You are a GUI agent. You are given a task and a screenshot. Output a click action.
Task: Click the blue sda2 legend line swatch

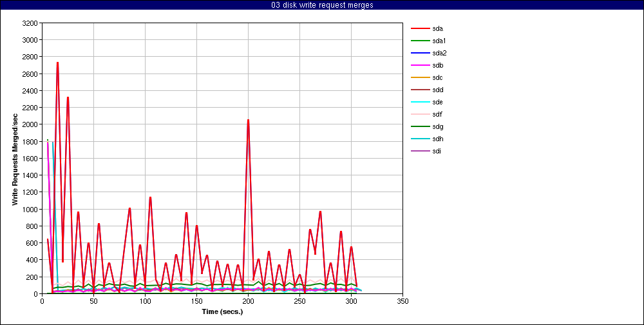[x=420, y=53]
